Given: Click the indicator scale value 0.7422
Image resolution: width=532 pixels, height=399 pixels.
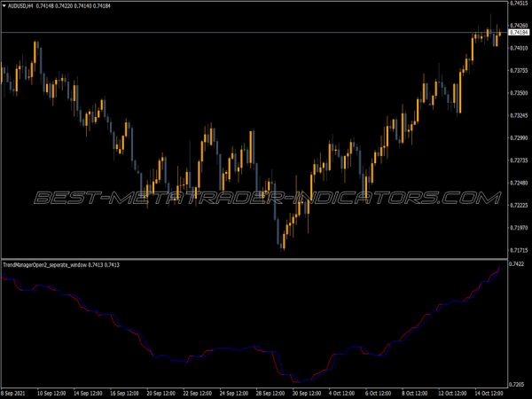Looking at the screenshot, I should click(516, 264).
